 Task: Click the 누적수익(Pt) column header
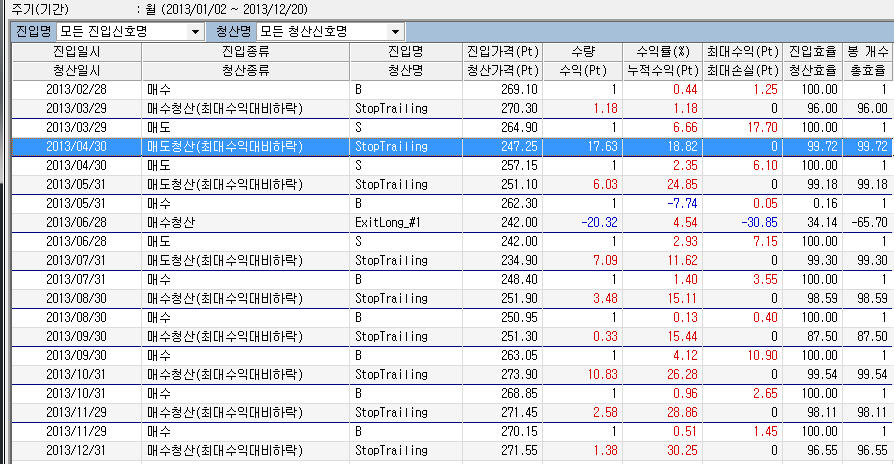pos(661,71)
